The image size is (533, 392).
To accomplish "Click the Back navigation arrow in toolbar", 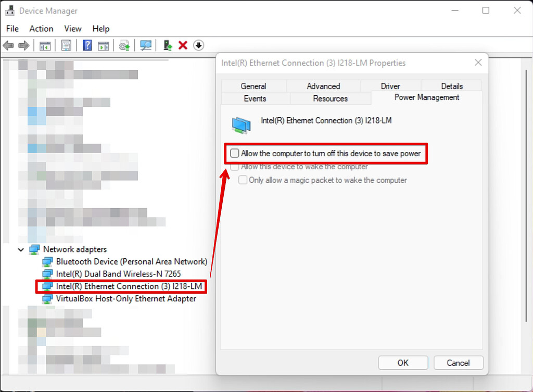I will pos(8,45).
